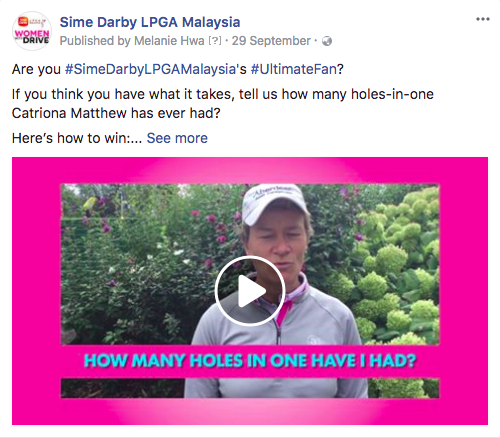Open the Women with Drive profile picture
Screen dimensions: 500x438
tap(32, 31)
